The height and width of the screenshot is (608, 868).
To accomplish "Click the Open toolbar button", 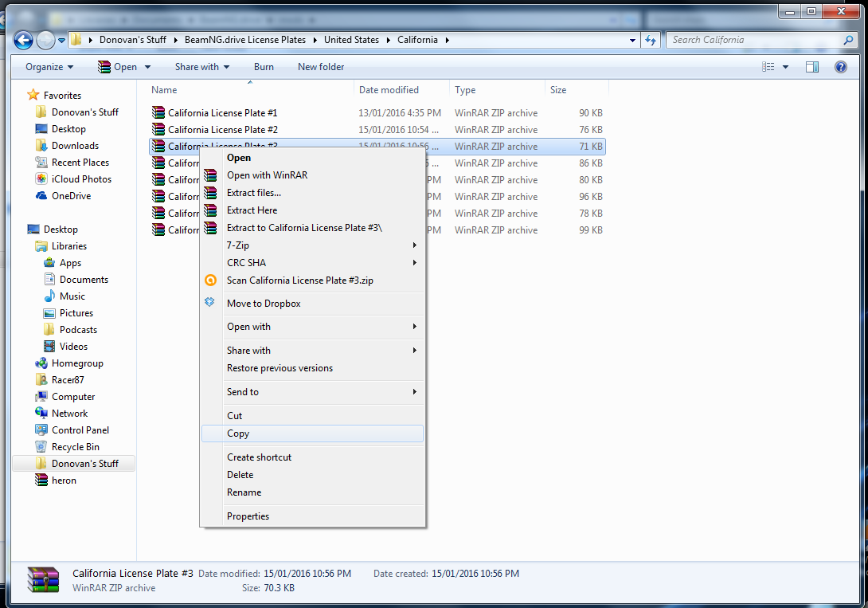I will click(117, 67).
